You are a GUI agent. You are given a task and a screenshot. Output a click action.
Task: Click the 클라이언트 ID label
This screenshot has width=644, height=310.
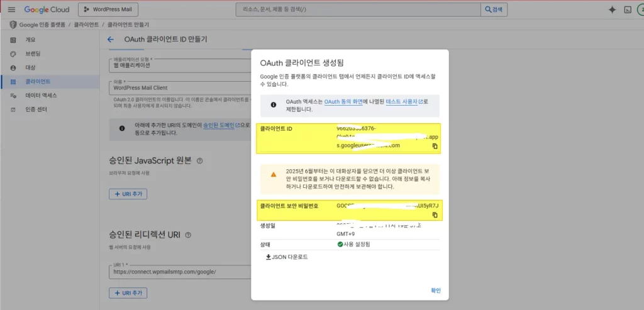(x=276, y=128)
